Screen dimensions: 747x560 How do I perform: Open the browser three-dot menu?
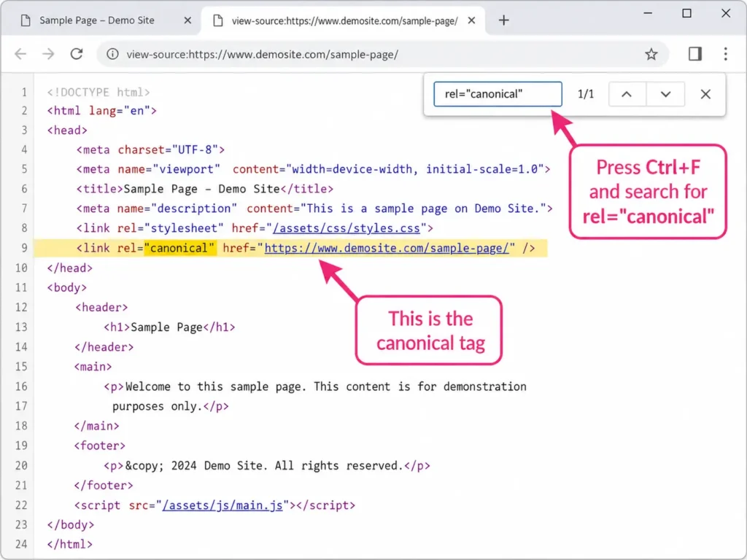(726, 54)
